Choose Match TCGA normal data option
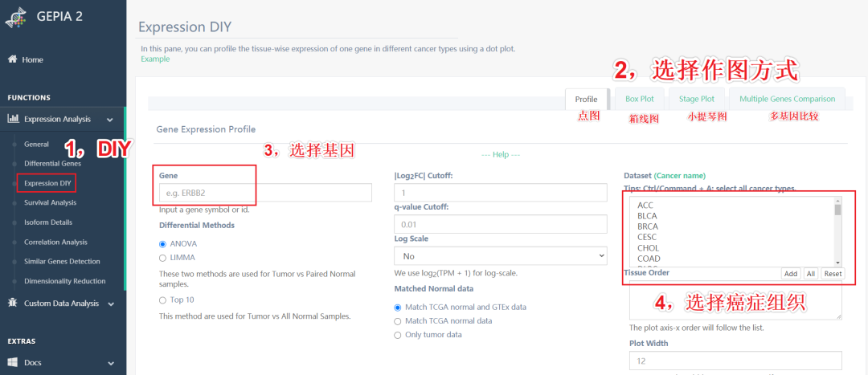Image resolution: width=868 pixels, height=375 pixels. 398,320
